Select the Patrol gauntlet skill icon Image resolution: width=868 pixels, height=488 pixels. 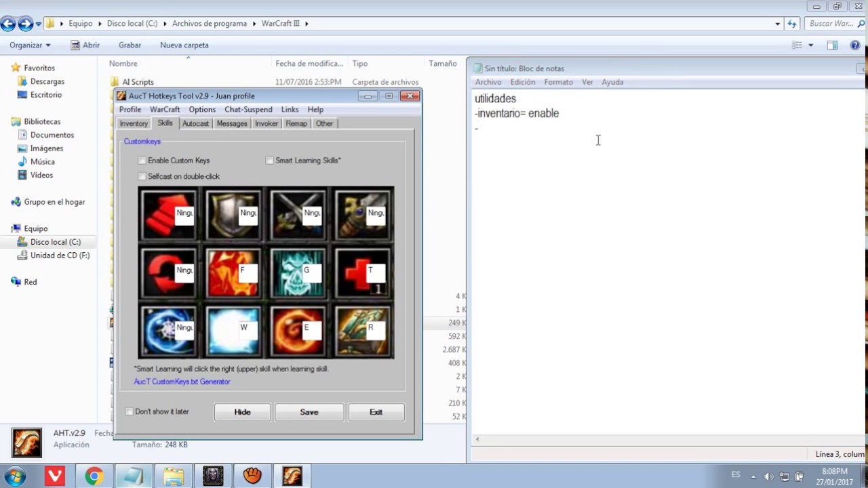coord(363,216)
